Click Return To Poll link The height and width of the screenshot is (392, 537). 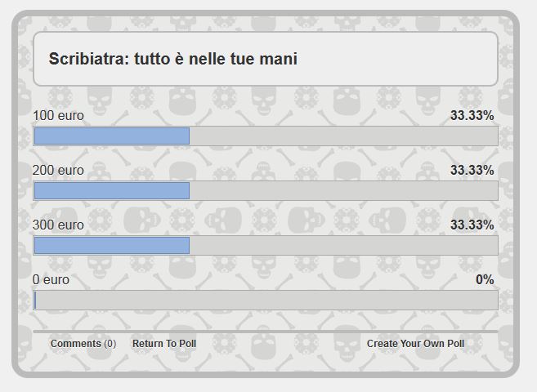163,344
